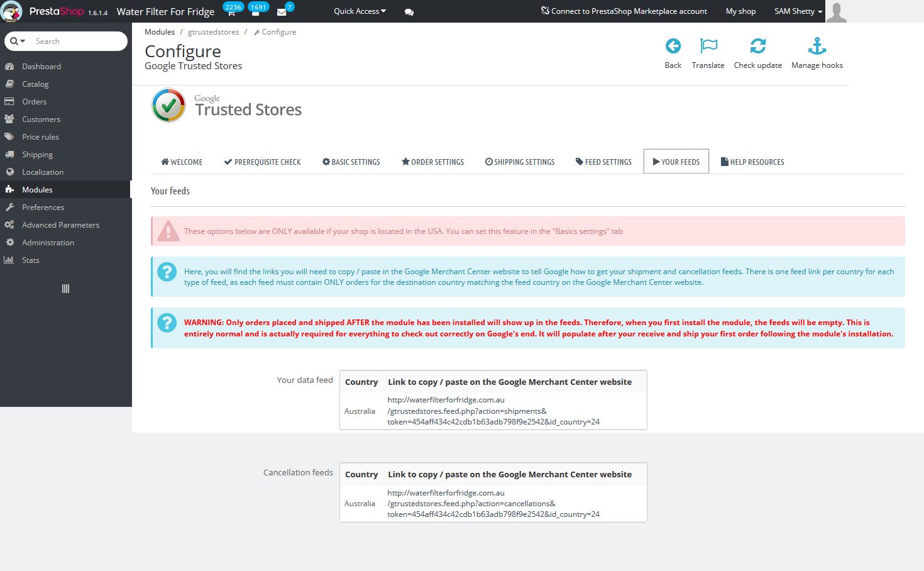Screen dimensions: 924x571
Task: Collapse the sidebar menu using bars icon
Action: [65, 289]
